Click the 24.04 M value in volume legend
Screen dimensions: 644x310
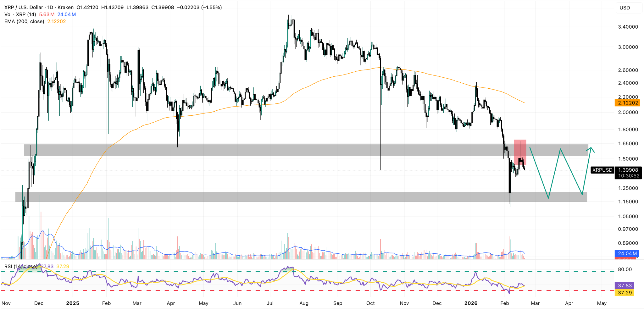(x=67, y=14)
